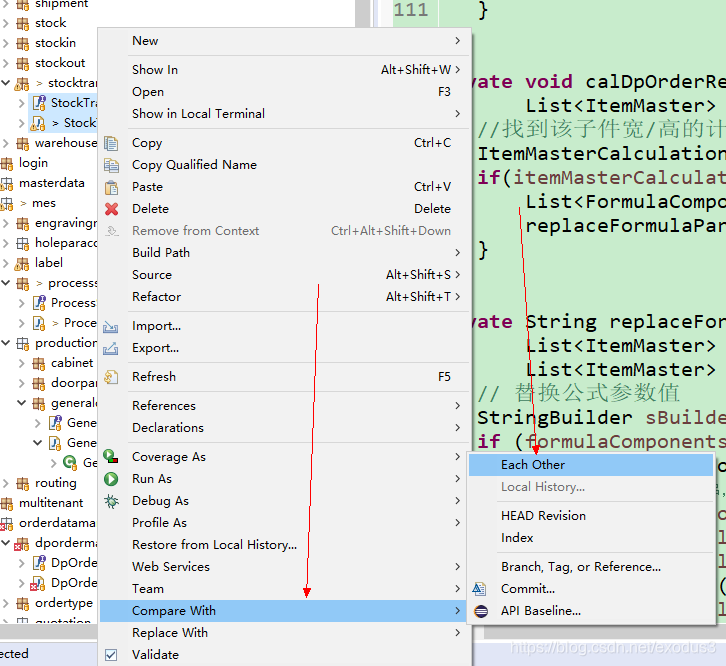The height and width of the screenshot is (666, 726).
Task: Click the routing package icon
Action: click(22, 484)
